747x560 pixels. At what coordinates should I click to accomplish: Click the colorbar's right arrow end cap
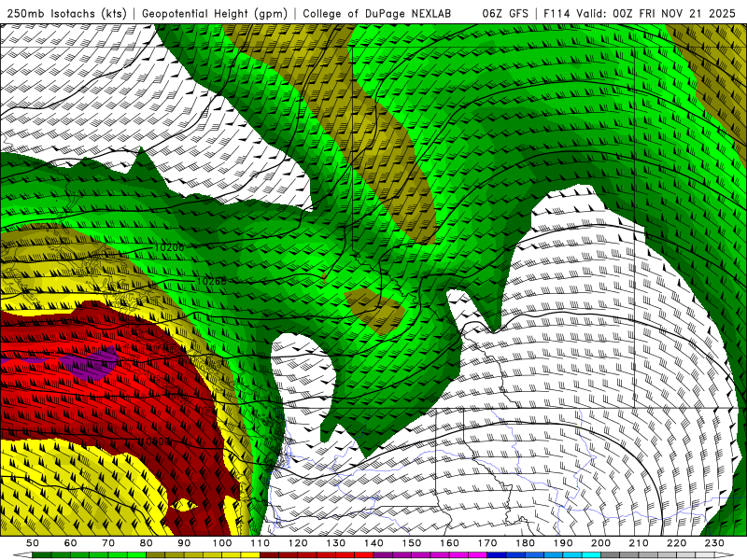click(725, 555)
